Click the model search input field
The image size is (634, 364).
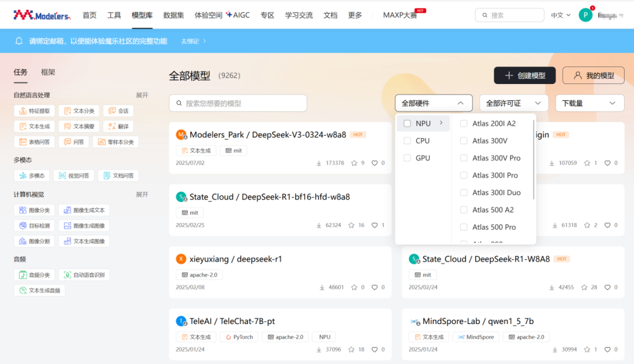pyautogui.click(x=238, y=103)
